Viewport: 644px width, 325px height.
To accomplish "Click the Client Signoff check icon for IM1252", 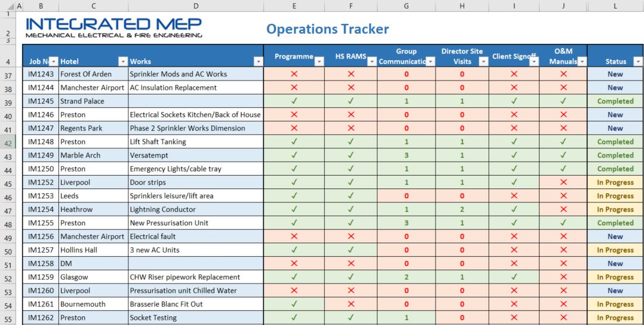I will (x=514, y=183).
